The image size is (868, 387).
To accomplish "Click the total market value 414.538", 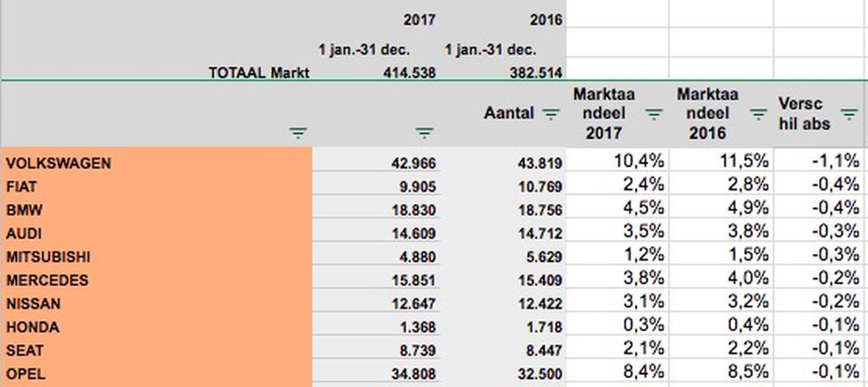I will point(409,73).
